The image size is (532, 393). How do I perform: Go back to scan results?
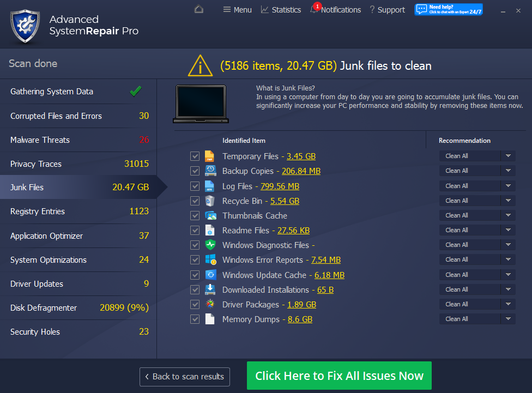coord(184,377)
